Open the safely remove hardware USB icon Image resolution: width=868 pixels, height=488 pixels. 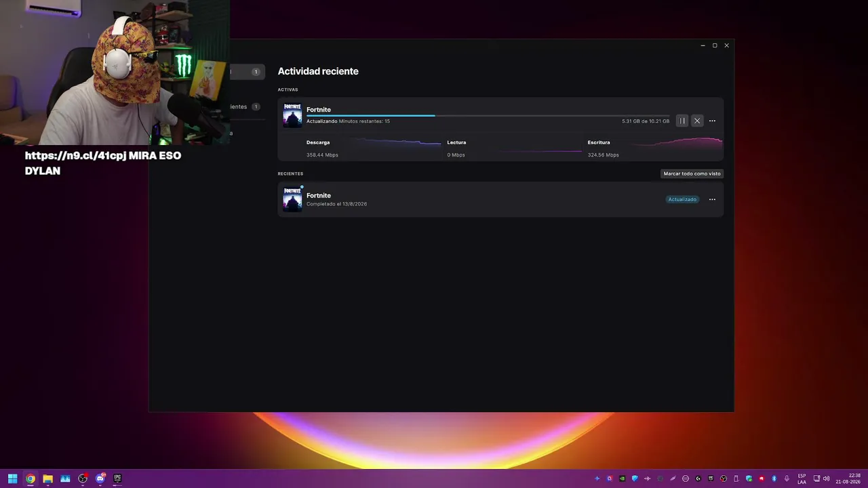(x=736, y=479)
